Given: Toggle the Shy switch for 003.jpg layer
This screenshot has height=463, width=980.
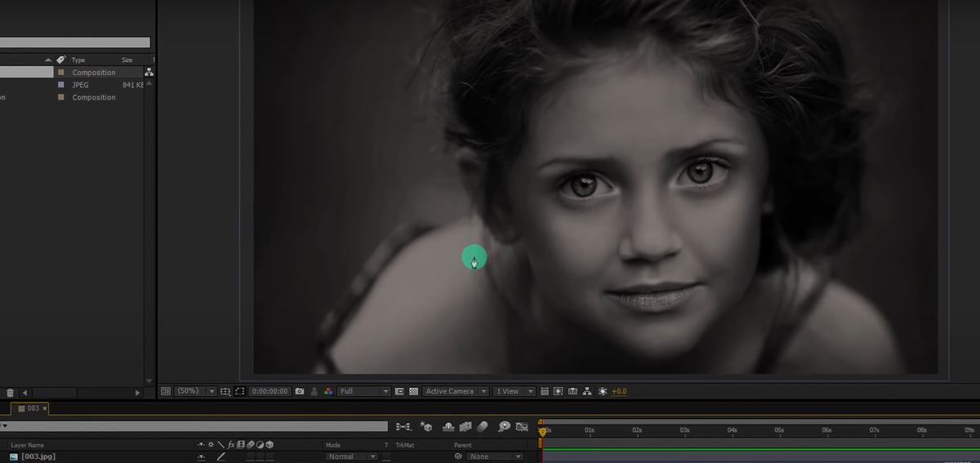Looking at the screenshot, I should [201, 457].
